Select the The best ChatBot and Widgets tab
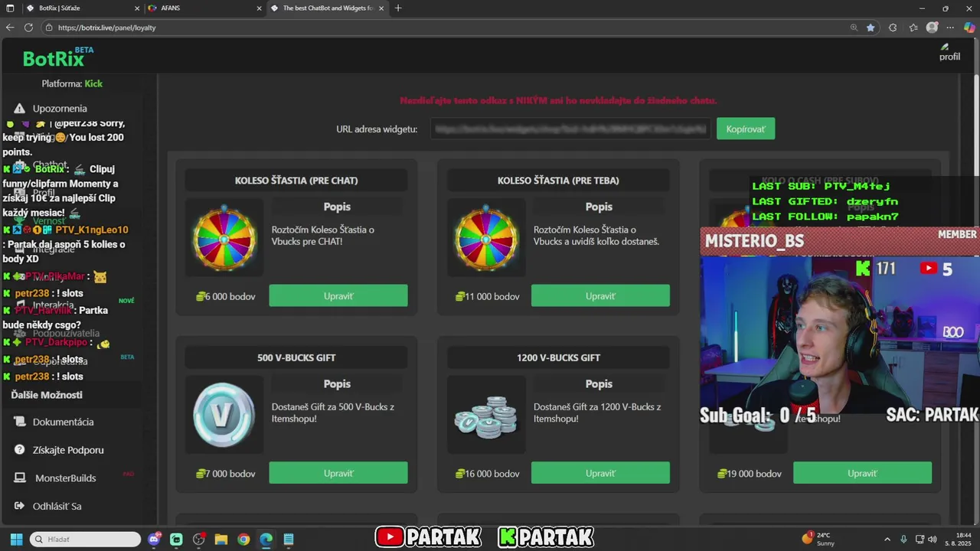The width and height of the screenshot is (980, 551). point(328,8)
